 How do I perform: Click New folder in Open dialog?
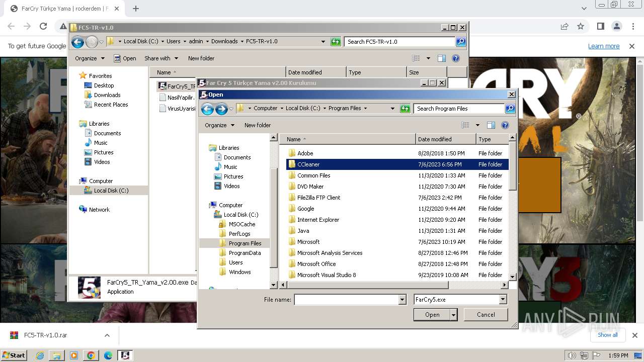click(x=258, y=125)
